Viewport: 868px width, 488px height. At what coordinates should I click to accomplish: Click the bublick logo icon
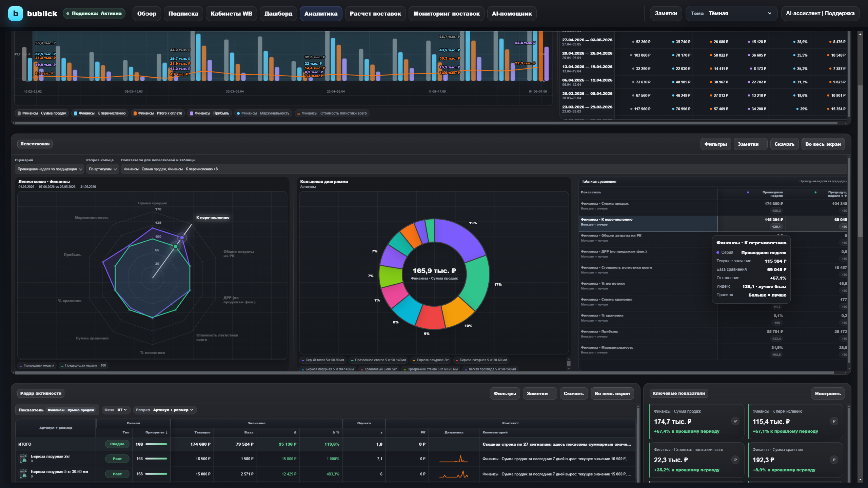(x=15, y=14)
